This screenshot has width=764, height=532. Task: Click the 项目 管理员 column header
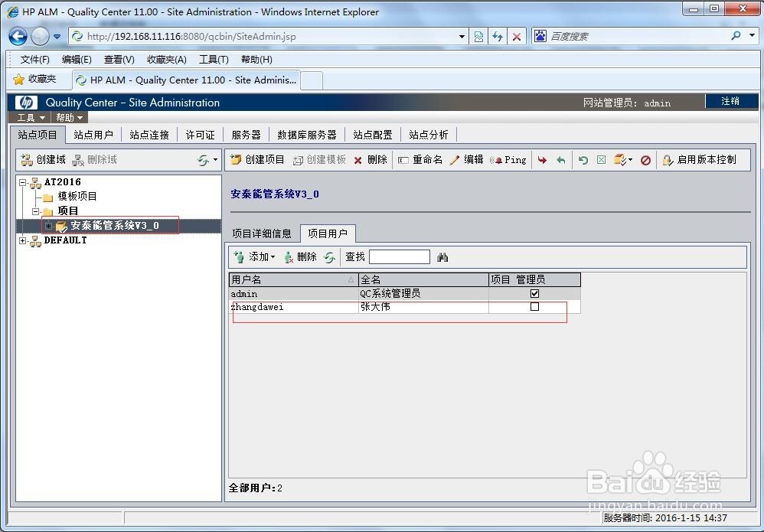(x=534, y=279)
